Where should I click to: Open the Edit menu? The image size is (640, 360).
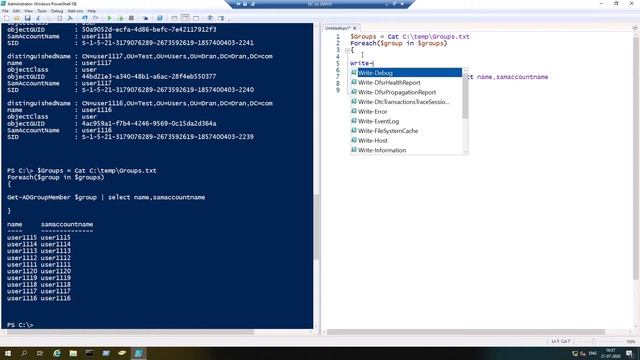click(16, 11)
